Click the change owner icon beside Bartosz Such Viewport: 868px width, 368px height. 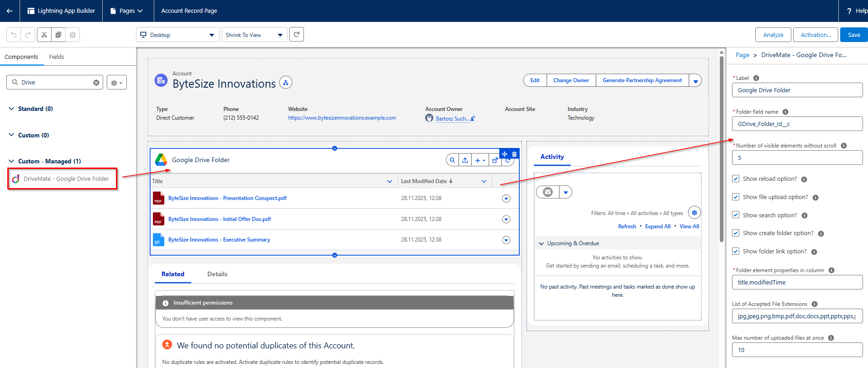[x=473, y=118]
